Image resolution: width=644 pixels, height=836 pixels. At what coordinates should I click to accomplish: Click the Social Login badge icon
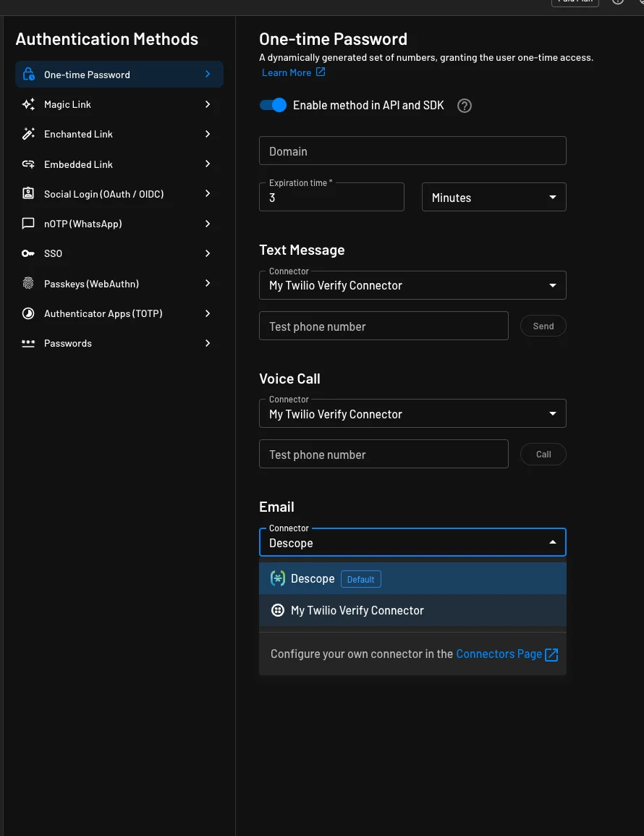[x=28, y=193]
